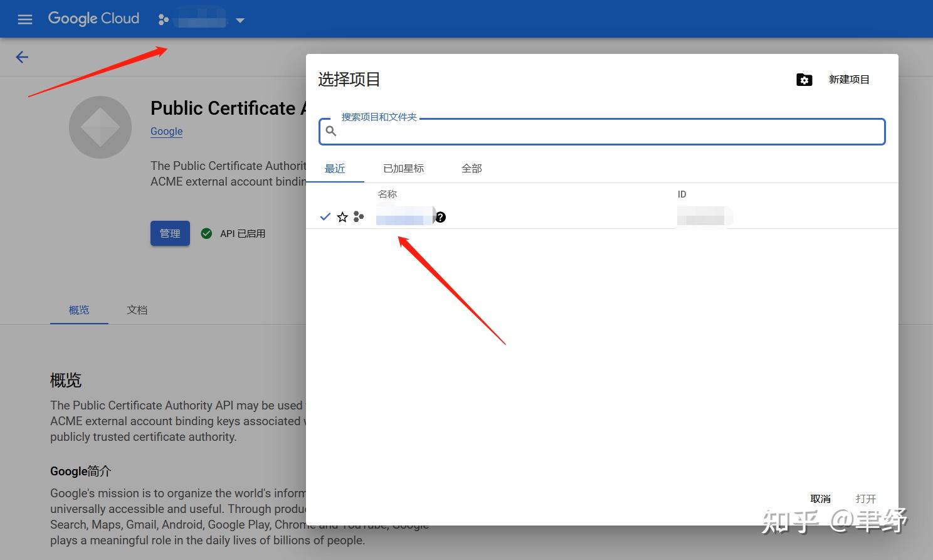Switch to the 概览 tab

coord(79,310)
